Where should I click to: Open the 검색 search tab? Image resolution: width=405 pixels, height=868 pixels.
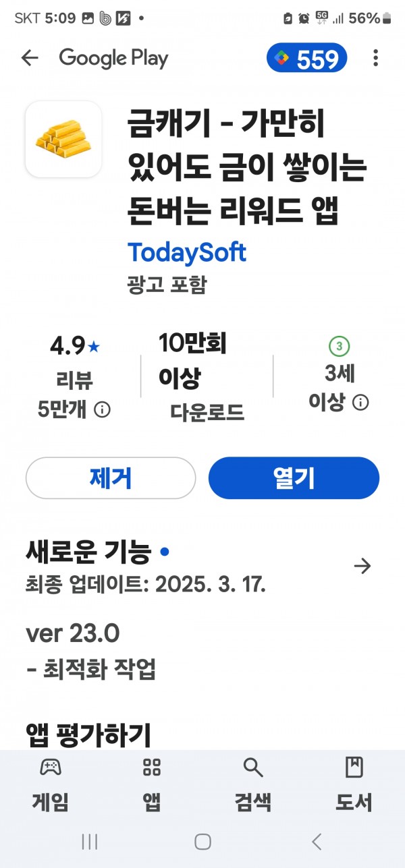pos(253,785)
